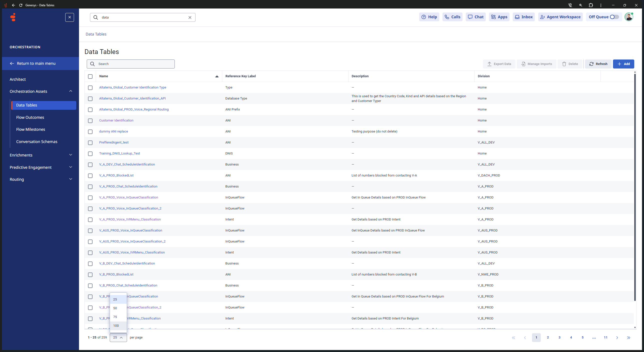The image size is (644, 352).
Task: Collapse Orchestration Assets section
Action: coord(71,91)
